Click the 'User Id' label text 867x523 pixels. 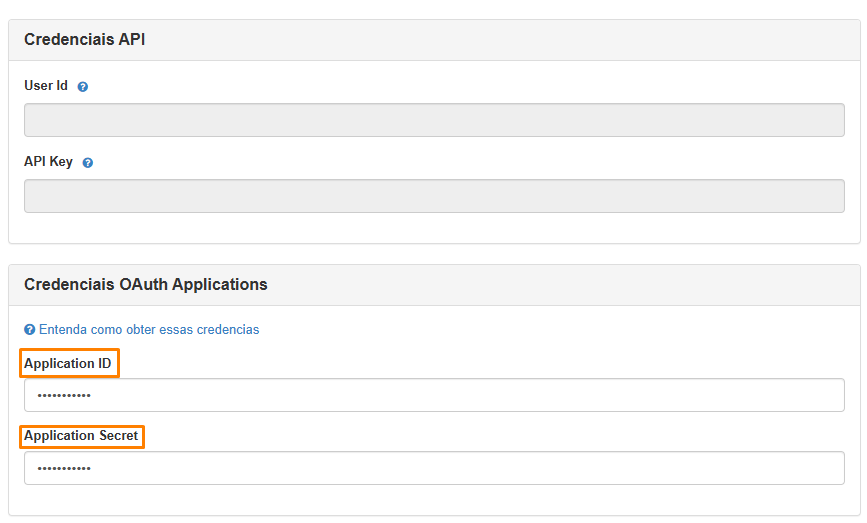click(x=46, y=86)
